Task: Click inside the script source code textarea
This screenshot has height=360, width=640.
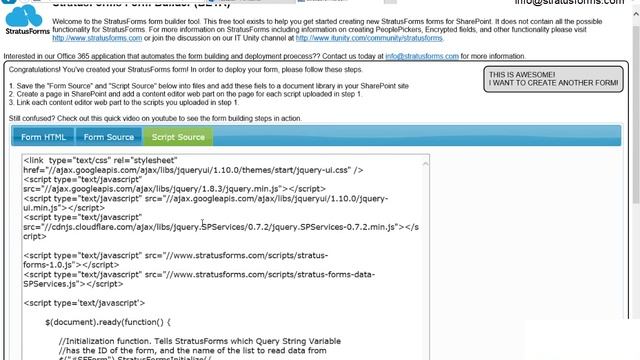Action: pos(225,257)
